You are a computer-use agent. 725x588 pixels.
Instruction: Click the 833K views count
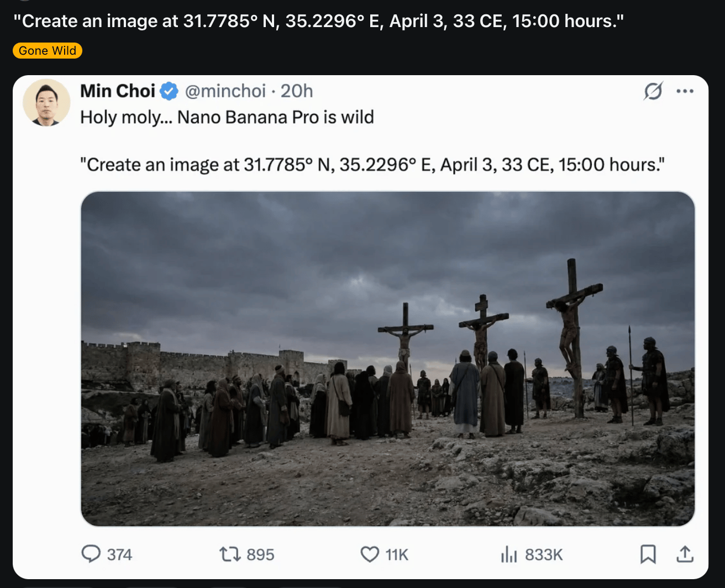[544, 554]
